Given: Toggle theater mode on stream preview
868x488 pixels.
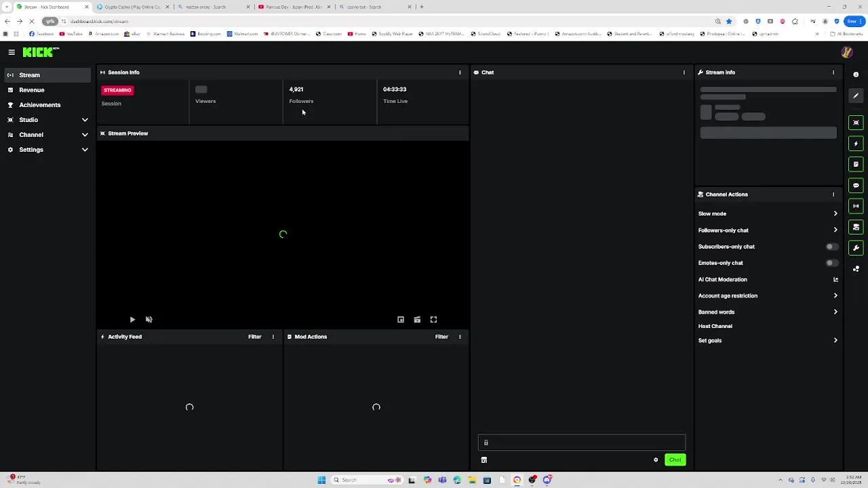Looking at the screenshot, I should pyautogui.click(x=417, y=319).
